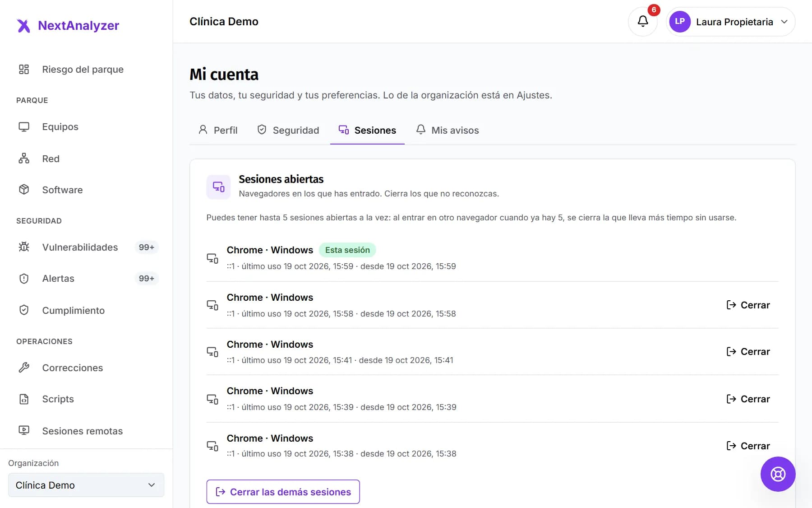Viewport: 812px width, 508px height.
Task: Click the Vulnerabilidades bug icon
Action: (24, 247)
